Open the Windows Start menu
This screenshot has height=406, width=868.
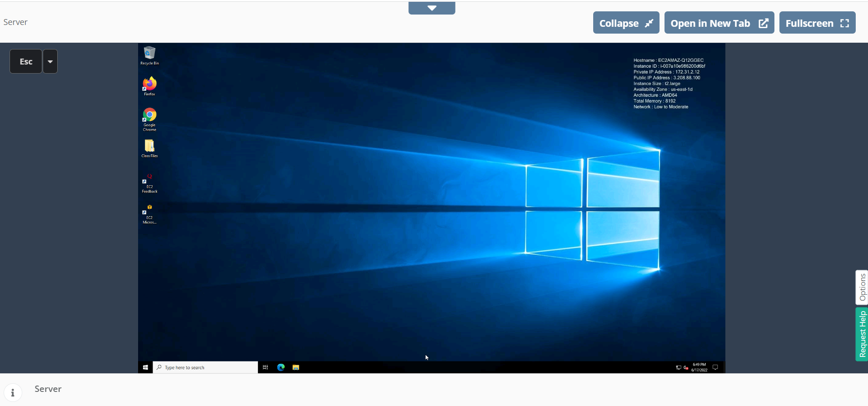tap(145, 367)
